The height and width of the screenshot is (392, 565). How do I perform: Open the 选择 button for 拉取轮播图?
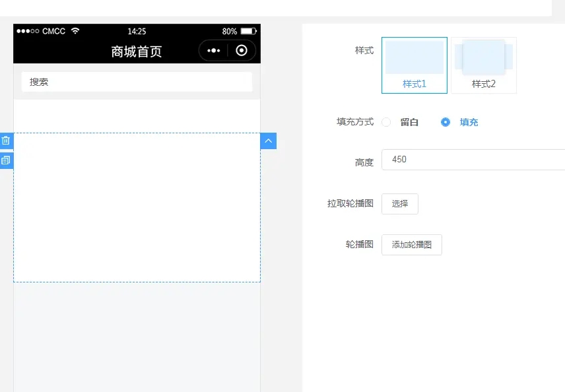(x=400, y=204)
